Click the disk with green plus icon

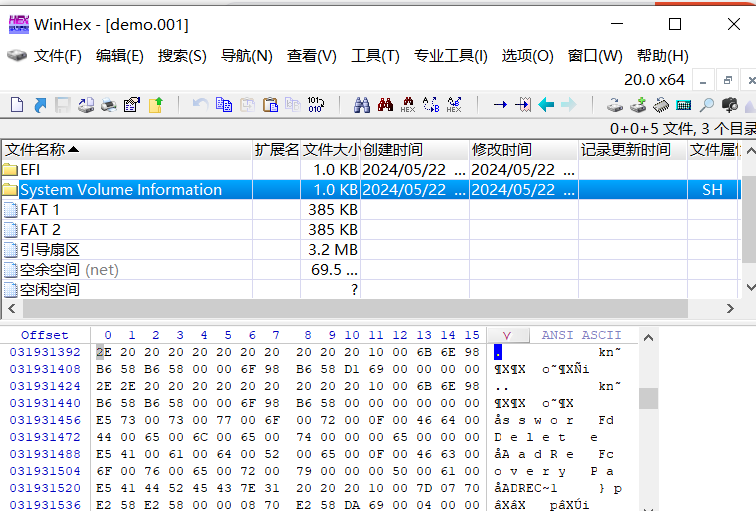pyautogui.click(x=638, y=105)
